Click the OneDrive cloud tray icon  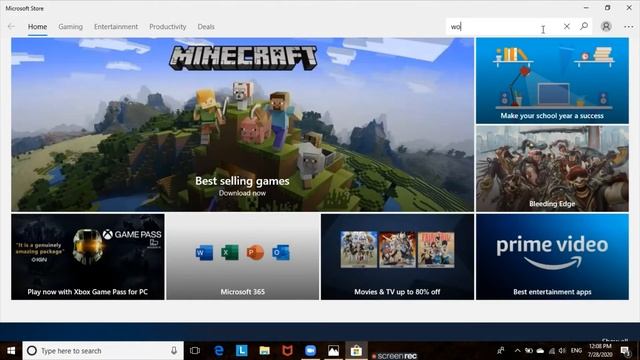[x=540, y=351]
